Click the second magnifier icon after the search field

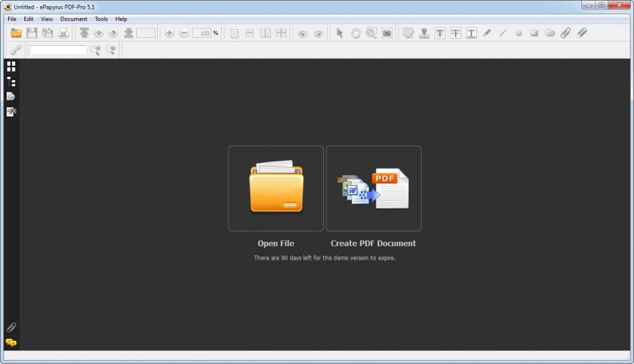click(111, 50)
